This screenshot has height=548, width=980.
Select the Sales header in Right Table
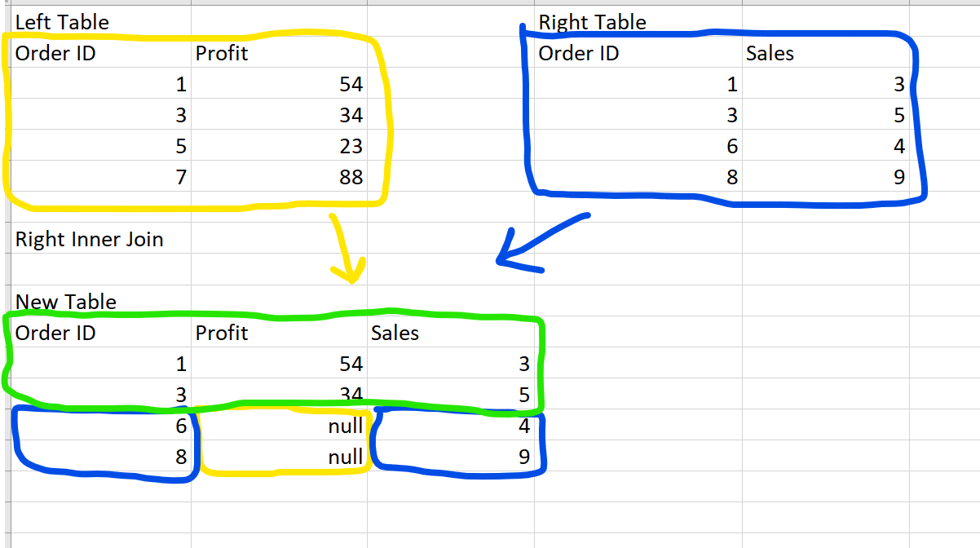770,54
